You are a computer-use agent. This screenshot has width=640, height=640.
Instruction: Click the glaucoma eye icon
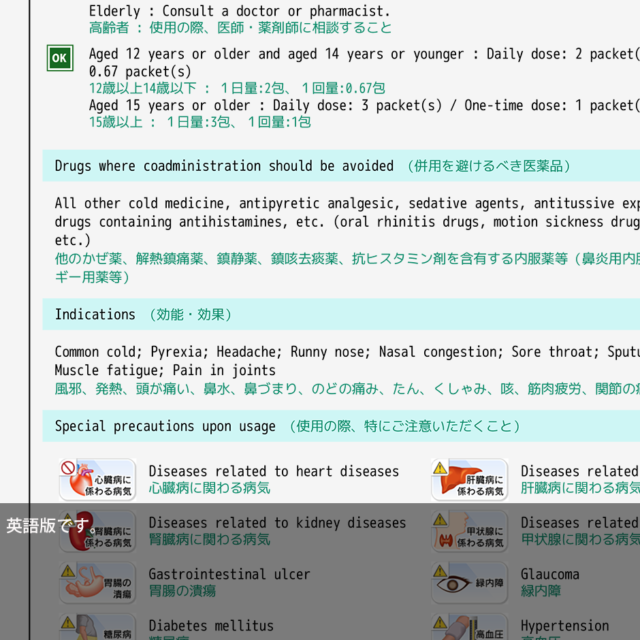[469, 582]
